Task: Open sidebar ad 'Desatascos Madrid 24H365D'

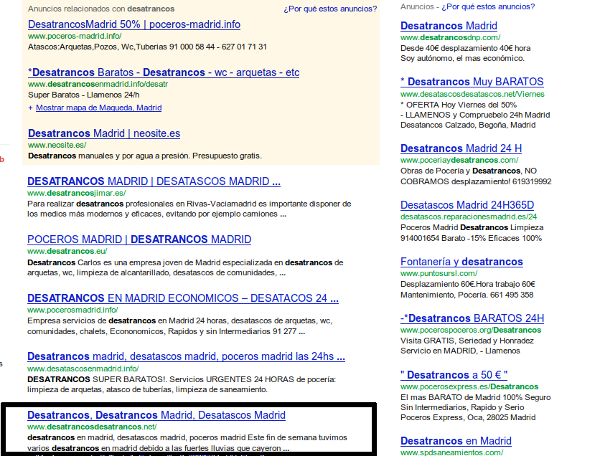Action: (467, 205)
